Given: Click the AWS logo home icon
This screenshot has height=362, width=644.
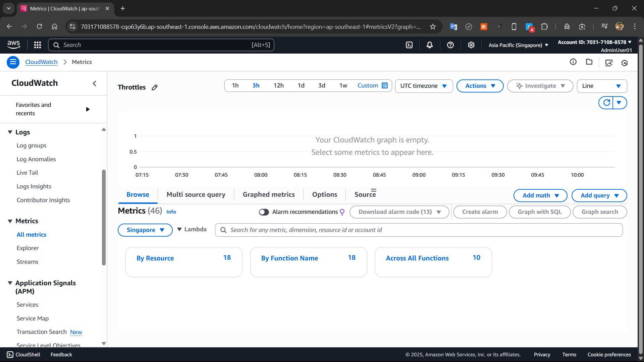Looking at the screenshot, I should [x=14, y=45].
